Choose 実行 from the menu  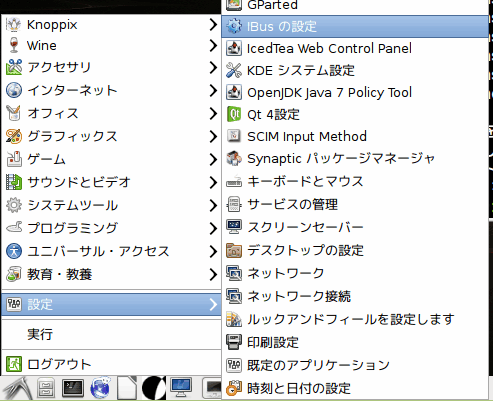[111, 334]
